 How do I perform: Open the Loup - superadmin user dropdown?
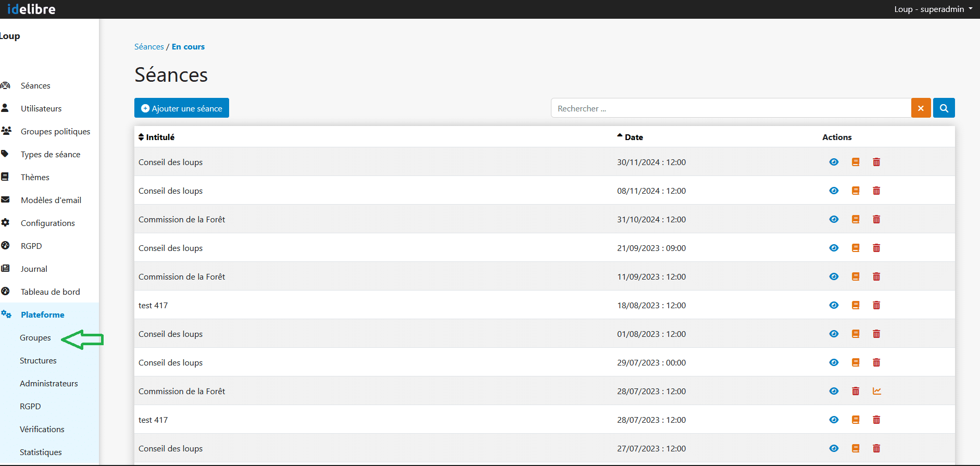pos(933,9)
